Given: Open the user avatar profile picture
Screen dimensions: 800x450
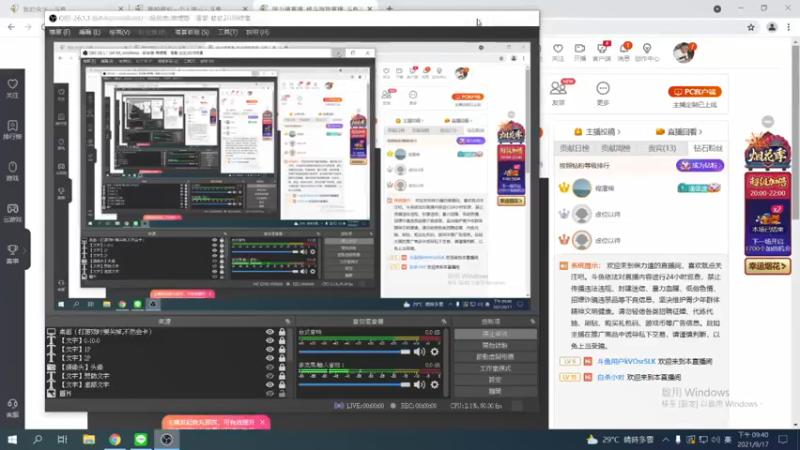Looking at the screenshot, I should [683, 53].
